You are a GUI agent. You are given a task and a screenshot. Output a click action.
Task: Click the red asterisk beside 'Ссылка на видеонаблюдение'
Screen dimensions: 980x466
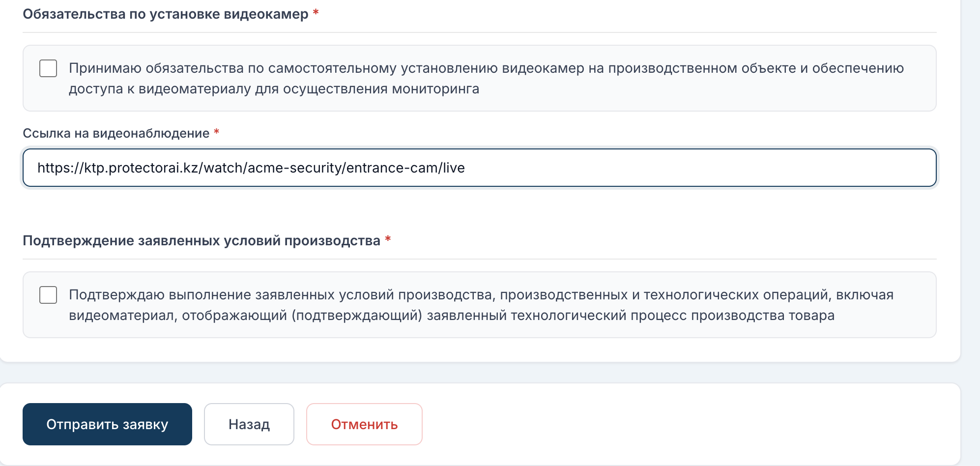[x=216, y=132]
